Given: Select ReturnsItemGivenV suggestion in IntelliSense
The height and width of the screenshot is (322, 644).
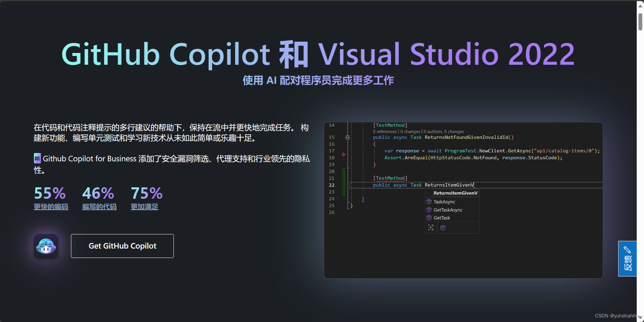Looking at the screenshot, I should [x=455, y=193].
